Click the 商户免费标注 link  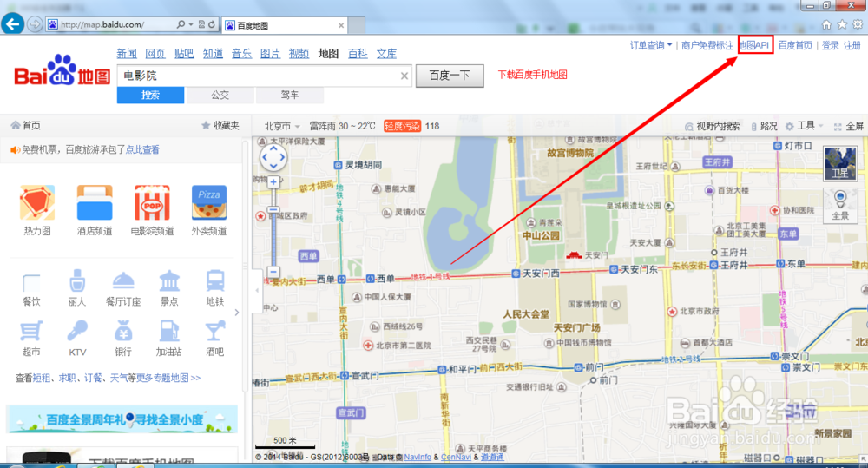tap(707, 45)
